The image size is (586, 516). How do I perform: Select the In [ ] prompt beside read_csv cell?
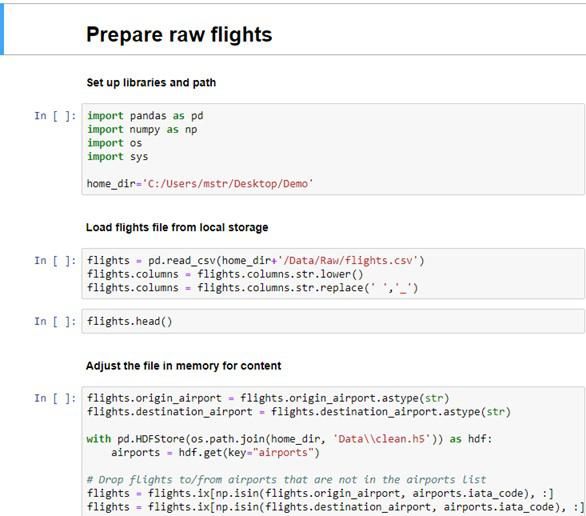[55, 260]
